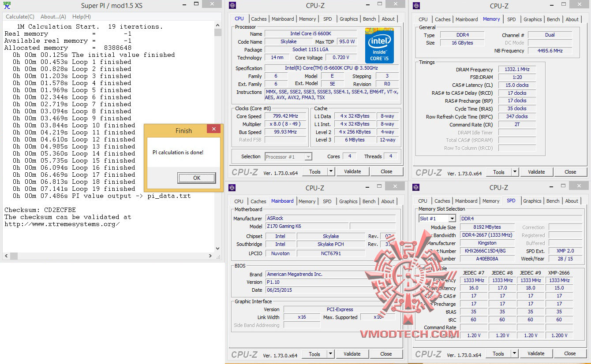Click Validate in the Memory-tab CPU-Z window
The image size is (591, 364).
pos(536,172)
